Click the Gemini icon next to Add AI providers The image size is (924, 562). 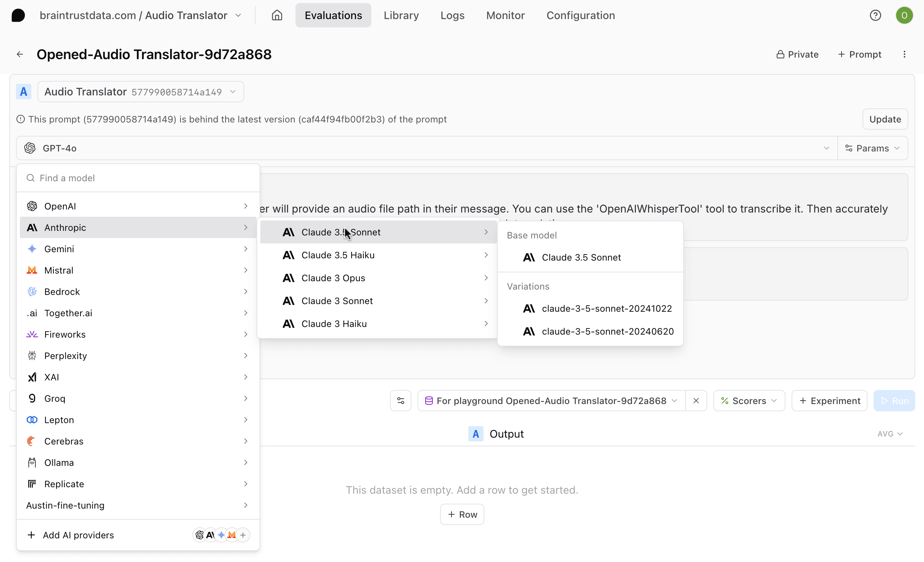(221, 535)
